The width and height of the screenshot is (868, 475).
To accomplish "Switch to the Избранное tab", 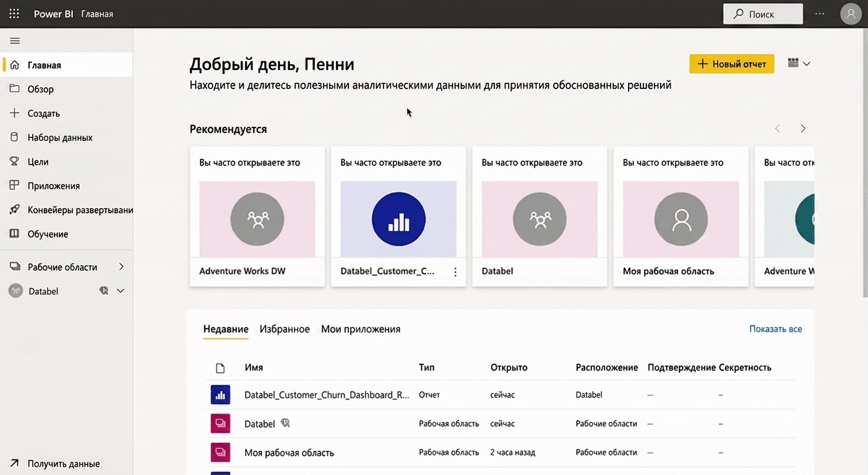I will click(x=285, y=329).
